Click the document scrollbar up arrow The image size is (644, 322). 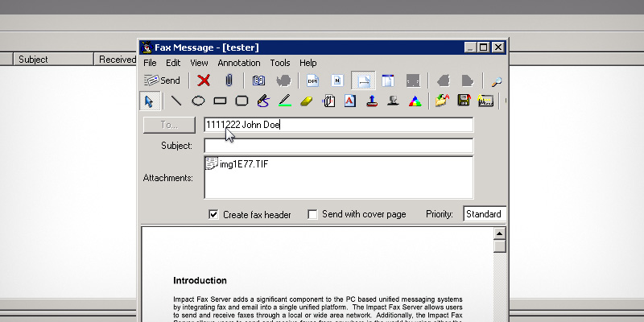point(499,233)
